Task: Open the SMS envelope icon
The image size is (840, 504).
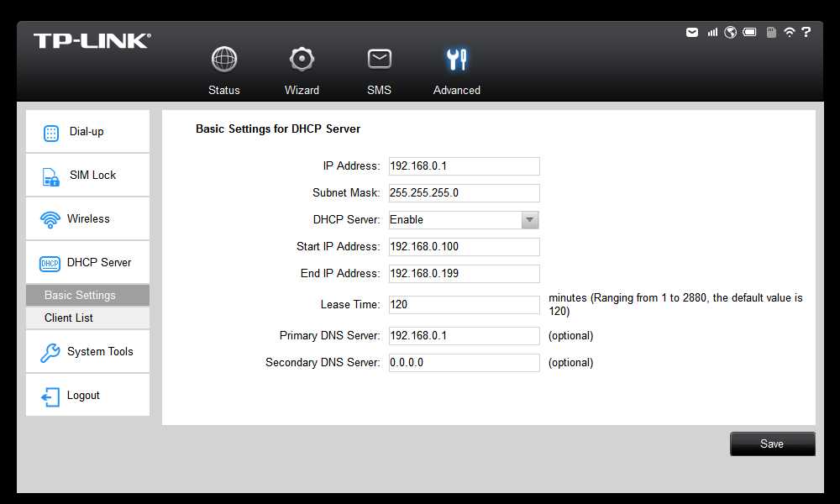Action: (380, 59)
